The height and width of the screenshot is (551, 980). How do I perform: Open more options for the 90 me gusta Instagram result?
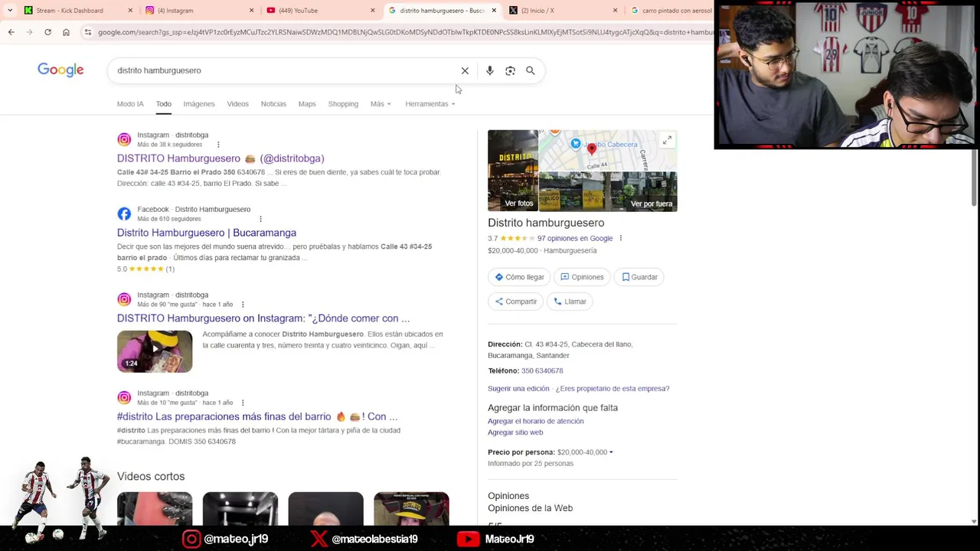[x=243, y=305]
